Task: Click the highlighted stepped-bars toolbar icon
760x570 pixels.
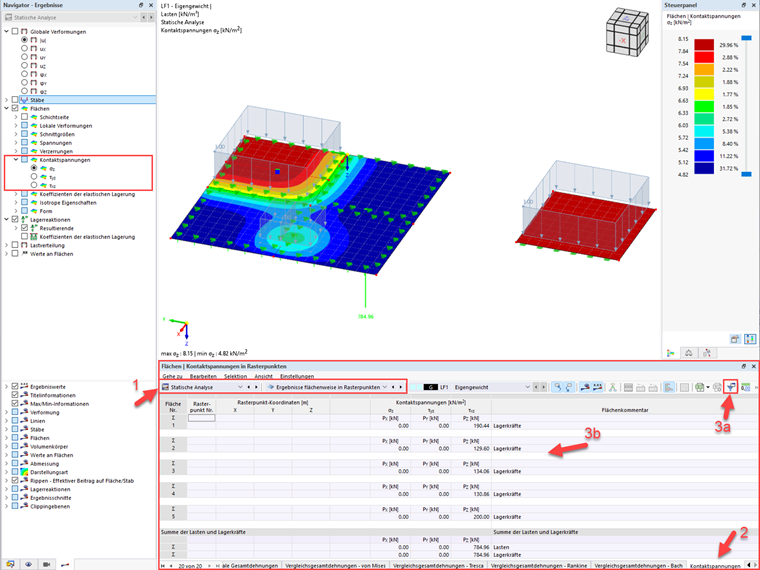Action: (x=669, y=387)
